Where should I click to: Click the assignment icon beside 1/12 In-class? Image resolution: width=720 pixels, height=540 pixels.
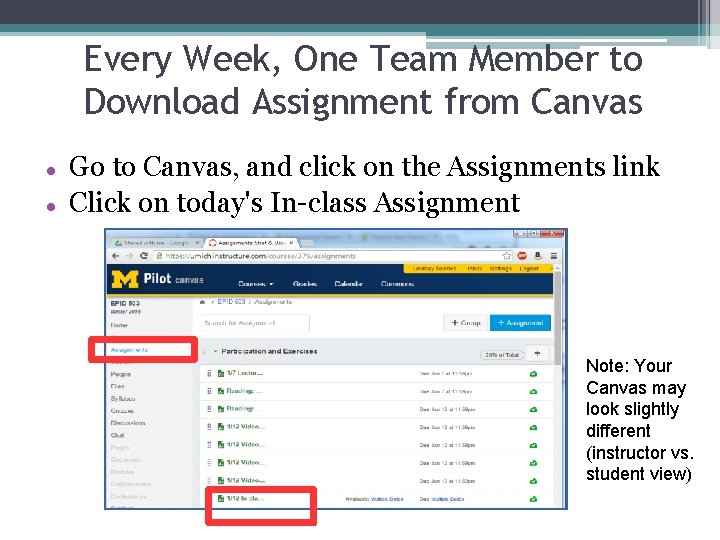click(x=221, y=498)
